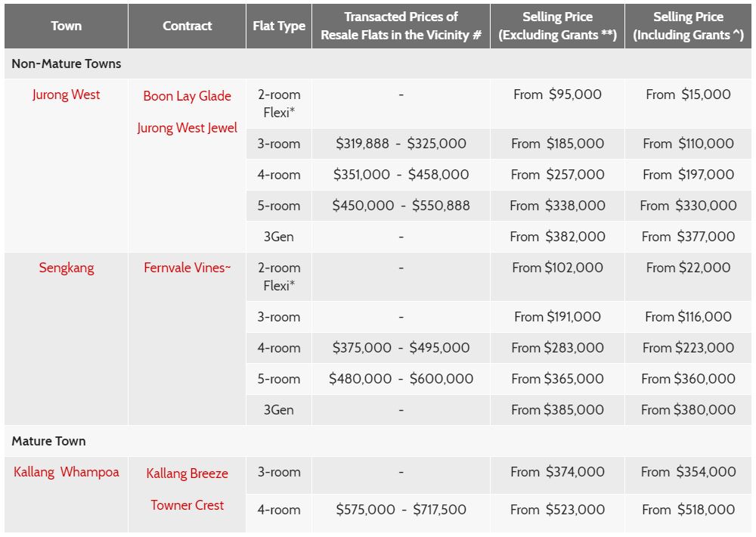Viewport: 756px width, 537px height.
Task: Click Selling Price Including Grants header
Action: 688,26
